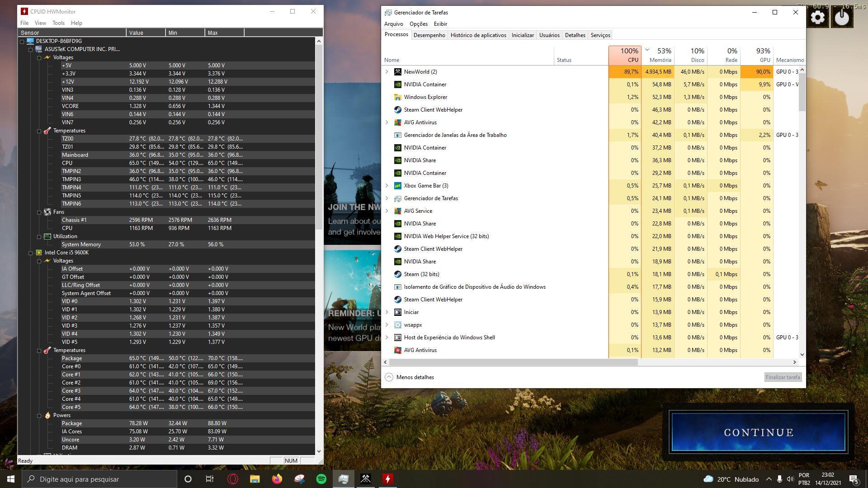This screenshot has height=488, width=868.
Task: Open Windows Start menu
Action: coord(11,479)
